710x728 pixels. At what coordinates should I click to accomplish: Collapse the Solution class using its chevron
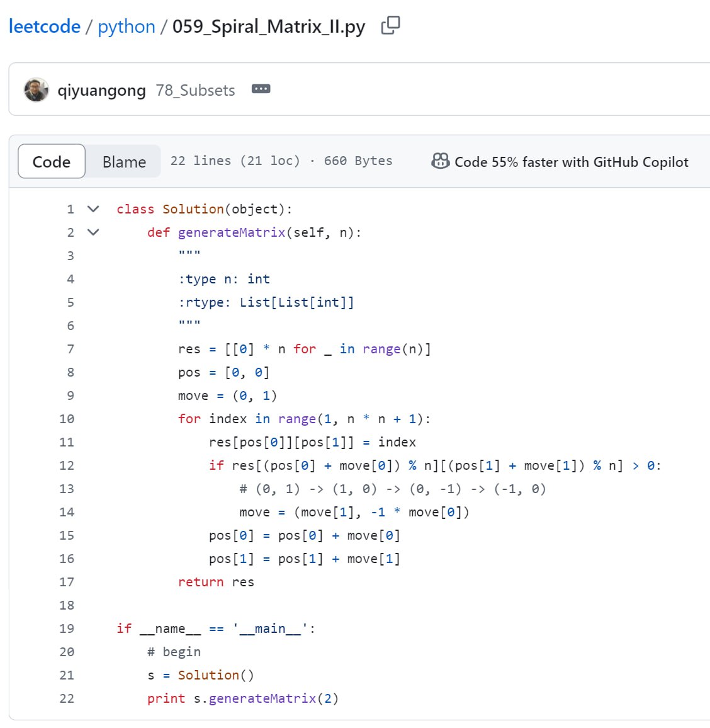click(x=93, y=208)
